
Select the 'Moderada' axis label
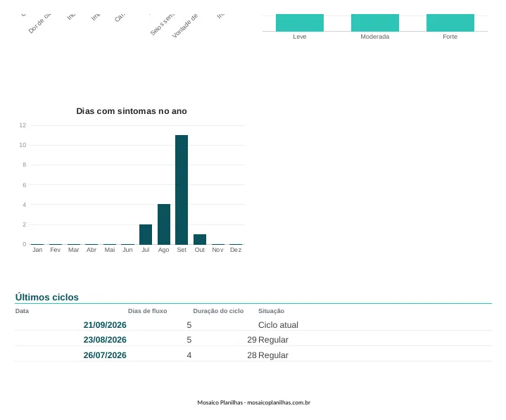click(x=375, y=37)
